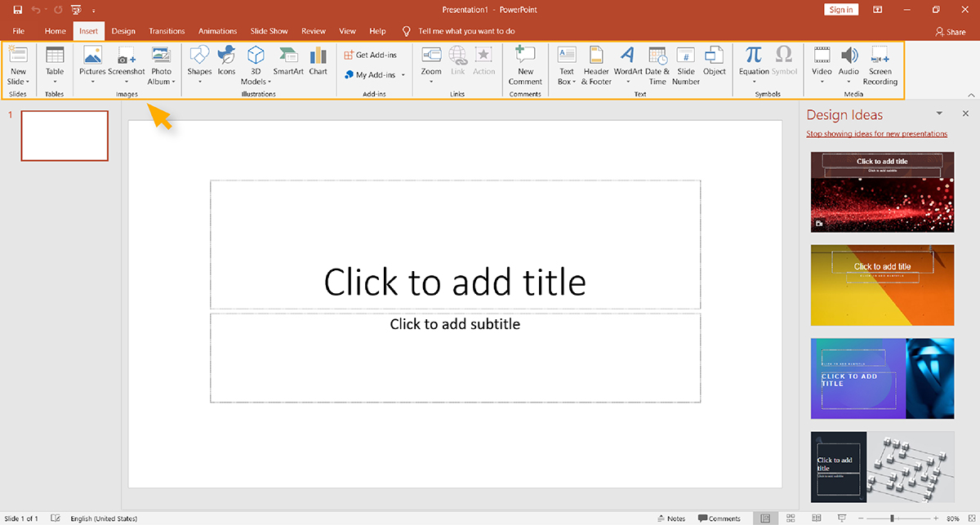Insert a Chart
This screenshot has width=980, height=525.
point(318,61)
